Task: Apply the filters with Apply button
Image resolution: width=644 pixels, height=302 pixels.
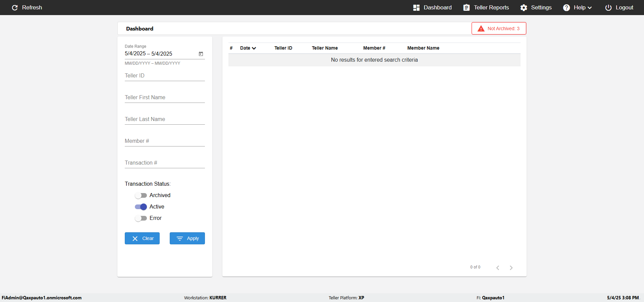Action: pos(187,238)
